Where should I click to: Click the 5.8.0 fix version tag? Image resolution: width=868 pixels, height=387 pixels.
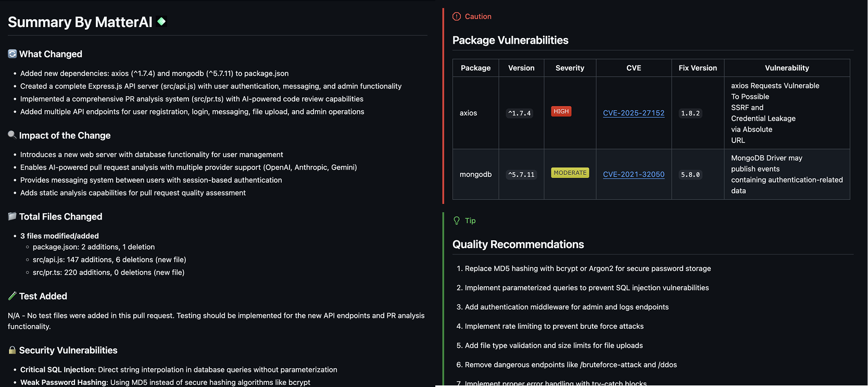pos(690,174)
